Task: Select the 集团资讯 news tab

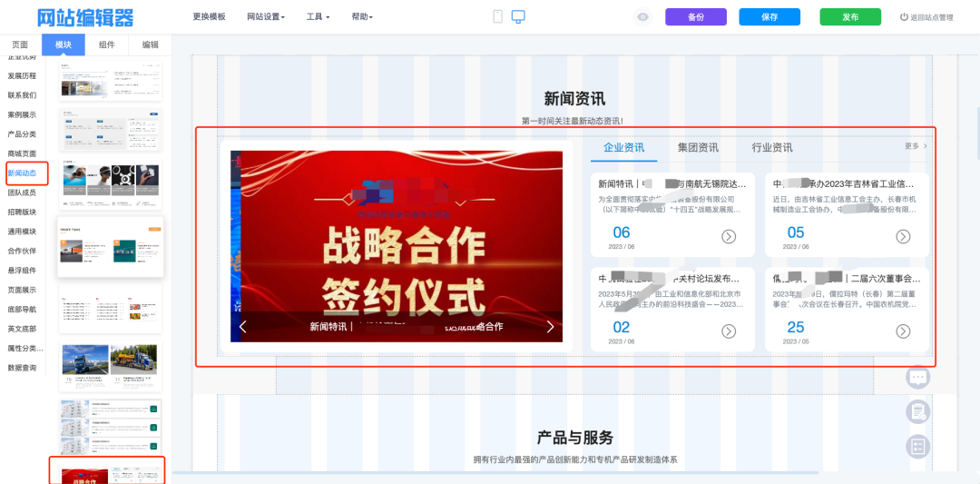Action: click(x=698, y=147)
